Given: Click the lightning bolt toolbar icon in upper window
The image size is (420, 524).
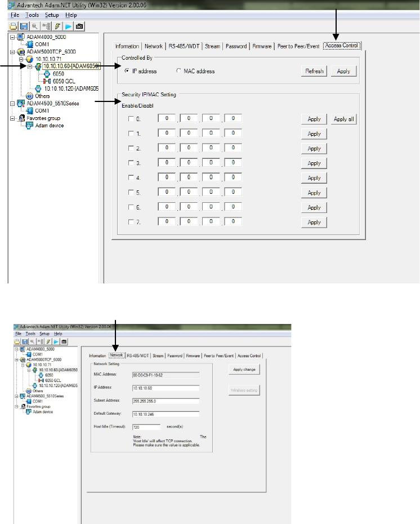Looking at the screenshot, I should point(57,26).
